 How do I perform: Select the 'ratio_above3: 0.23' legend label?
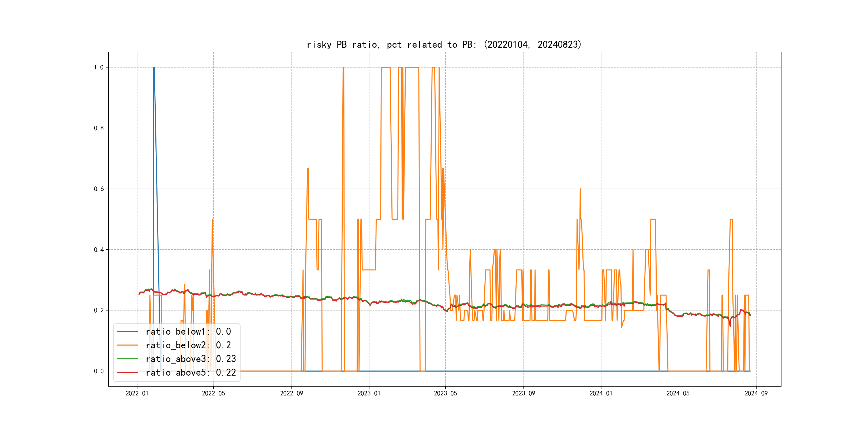point(191,359)
